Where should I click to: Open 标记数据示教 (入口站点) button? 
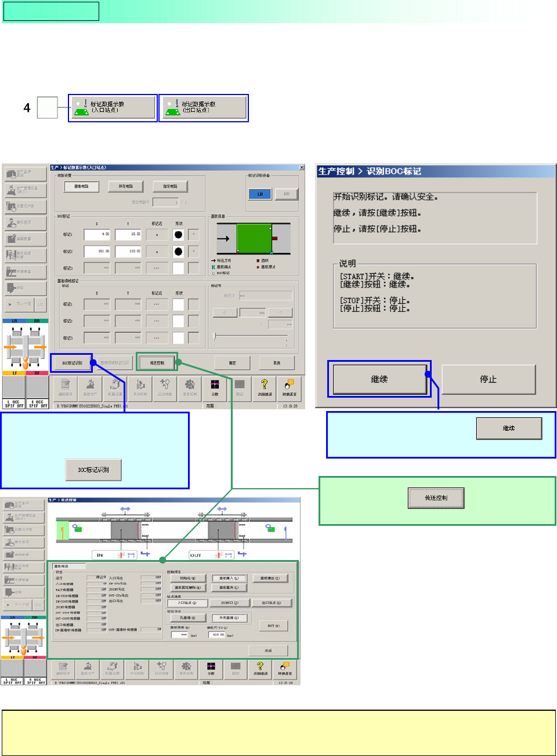pos(113,108)
